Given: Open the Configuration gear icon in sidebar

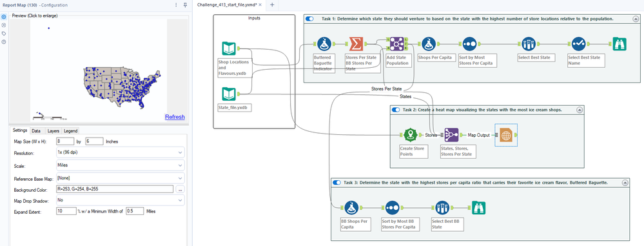Looking at the screenshot, I should coord(4,17).
